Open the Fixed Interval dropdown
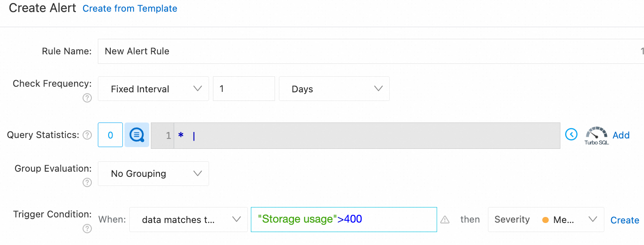 pyautogui.click(x=153, y=89)
